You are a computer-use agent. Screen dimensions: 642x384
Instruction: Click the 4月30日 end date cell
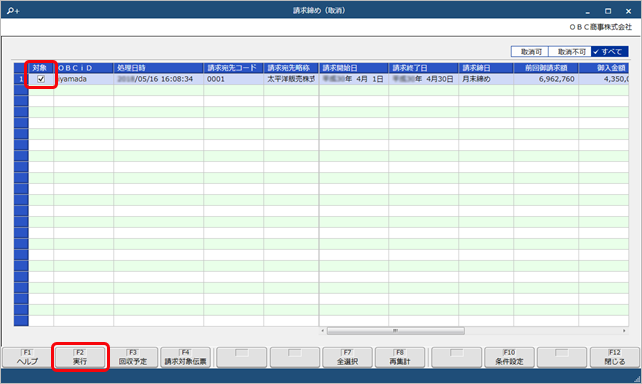pyautogui.click(x=423, y=79)
